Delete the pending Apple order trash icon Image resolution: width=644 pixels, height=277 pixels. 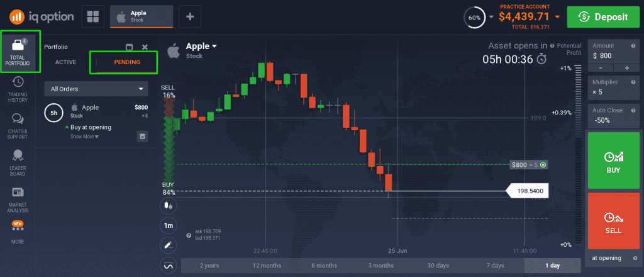click(143, 137)
